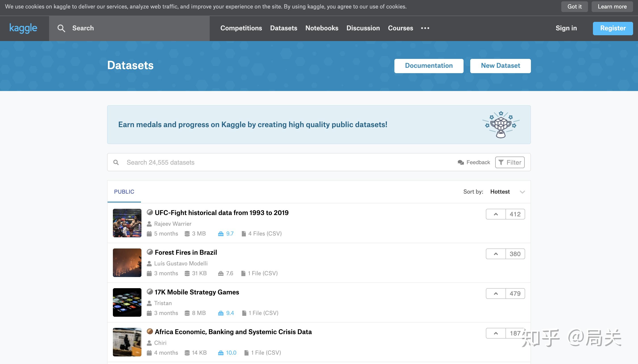Open the Competitions menu item
Viewport: 638px width, 364px height.
coord(241,28)
